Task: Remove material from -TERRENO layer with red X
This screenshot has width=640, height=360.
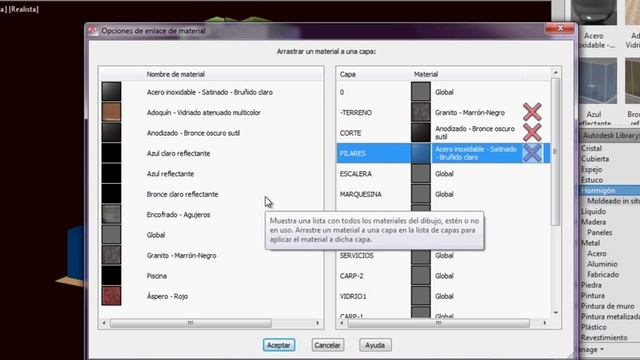Action: 532,112
